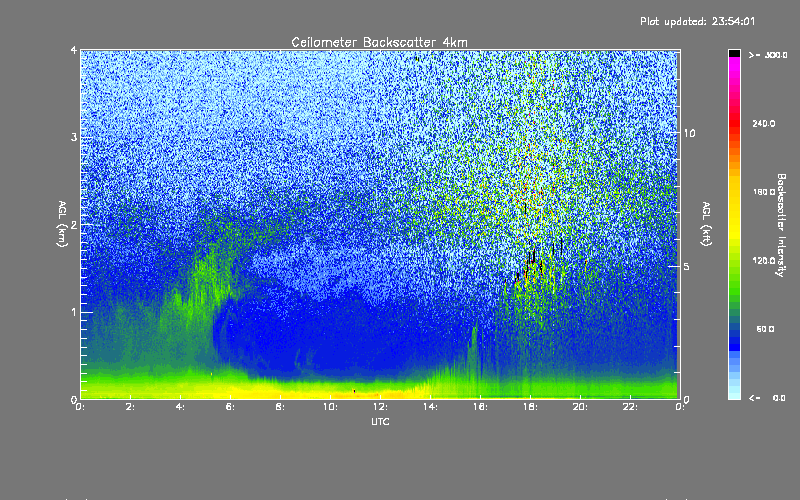Click the '18:' hour label on time axis
This screenshot has width=800, height=500.
coord(530,407)
